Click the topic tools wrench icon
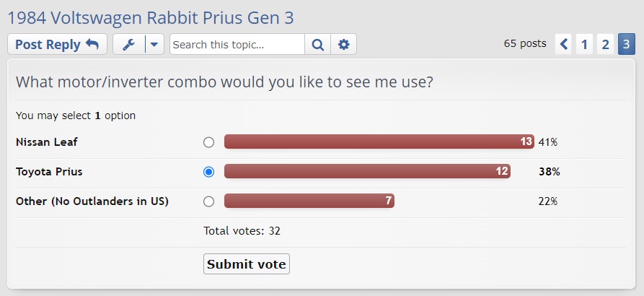The width and height of the screenshot is (644, 296). coord(130,45)
